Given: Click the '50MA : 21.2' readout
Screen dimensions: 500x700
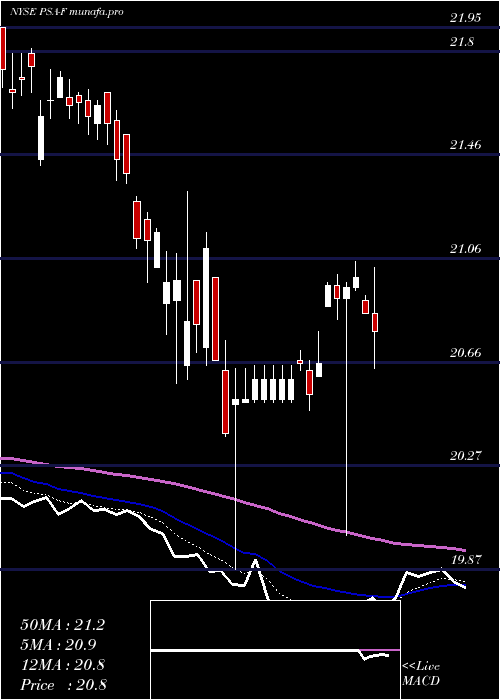Looking at the screenshot, I should [62, 625].
